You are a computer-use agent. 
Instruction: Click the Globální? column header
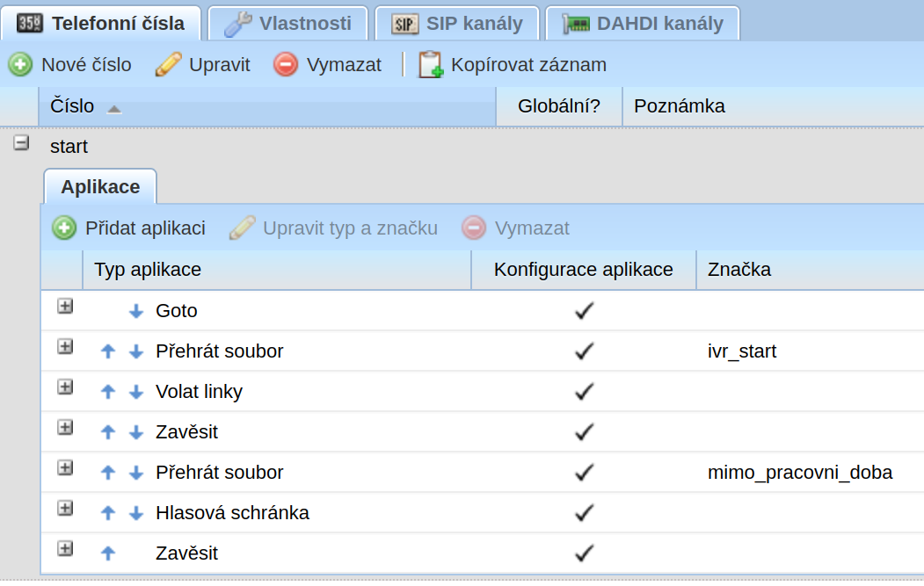(x=559, y=106)
